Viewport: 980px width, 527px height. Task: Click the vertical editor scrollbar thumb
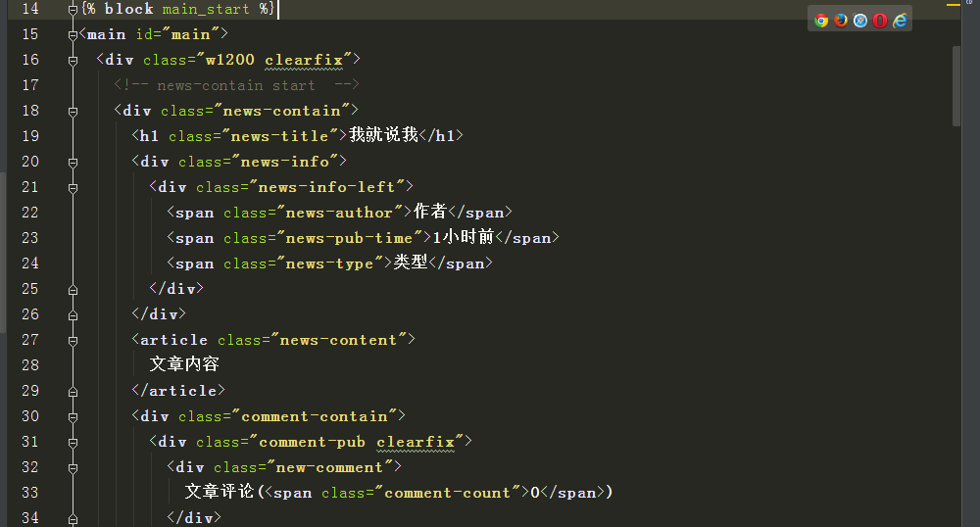point(956,86)
